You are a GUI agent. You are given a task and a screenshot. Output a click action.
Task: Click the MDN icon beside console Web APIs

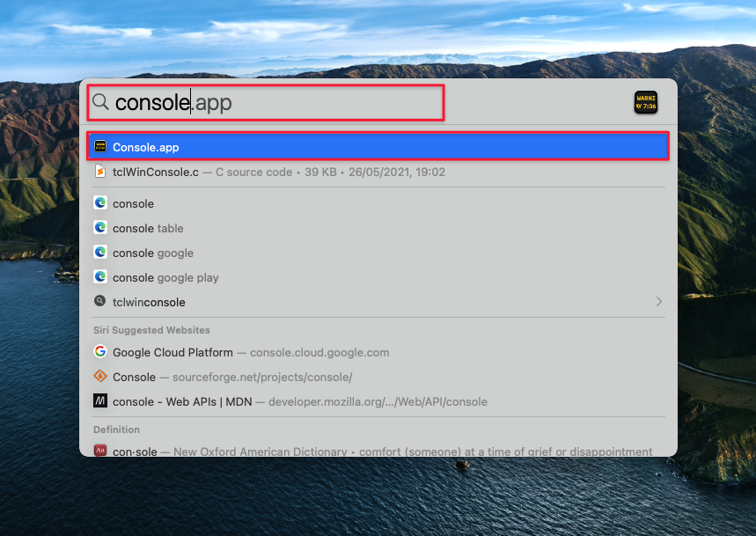[x=100, y=401]
